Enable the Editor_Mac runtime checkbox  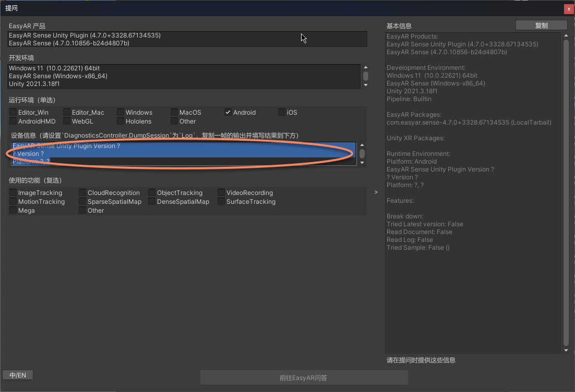point(67,112)
